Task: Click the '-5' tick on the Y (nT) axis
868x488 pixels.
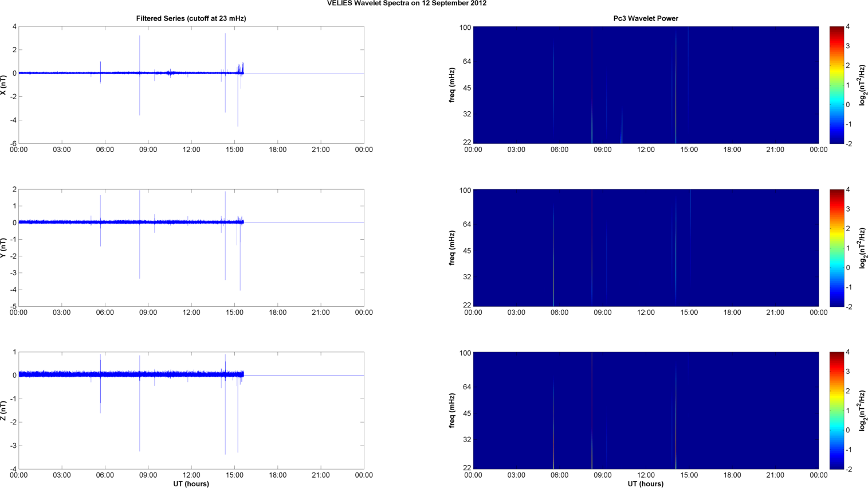Action: pyautogui.click(x=13, y=306)
